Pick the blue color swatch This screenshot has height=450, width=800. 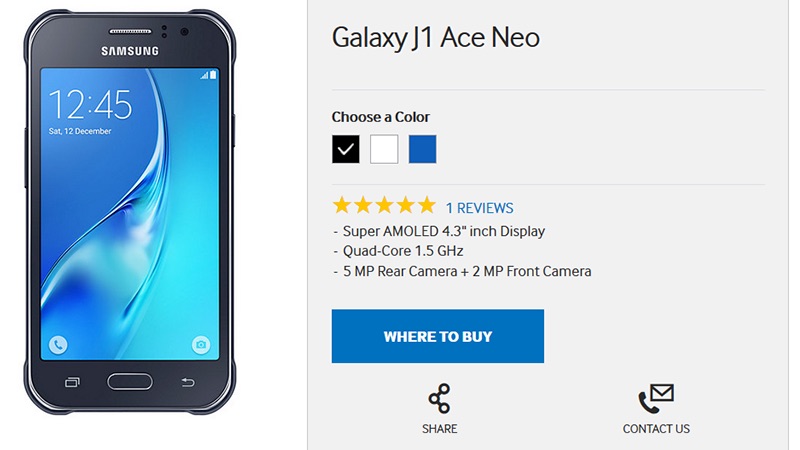[422, 149]
